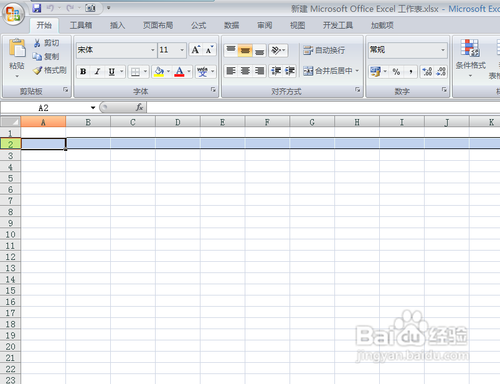Open the 视图 tab
This screenshot has height=384, width=500.
coord(298,25)
